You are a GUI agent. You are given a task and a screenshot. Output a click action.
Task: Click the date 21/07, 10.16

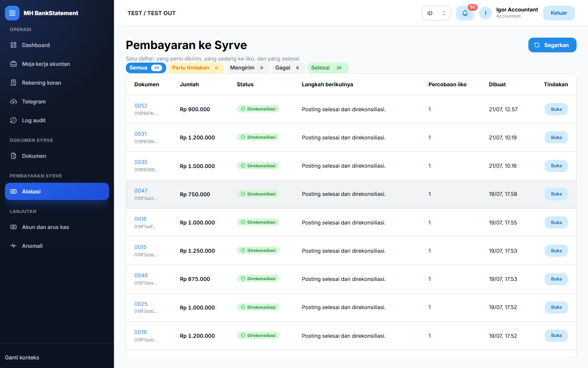[503, 166]
